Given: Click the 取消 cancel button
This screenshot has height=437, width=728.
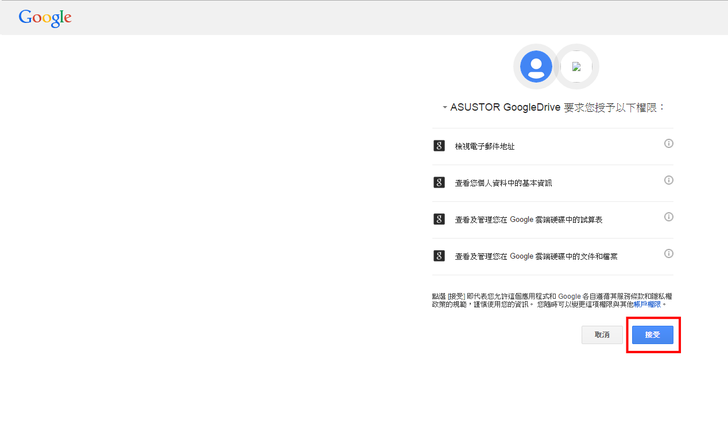Looking at the screenshot, I should [x=602, y=335].
